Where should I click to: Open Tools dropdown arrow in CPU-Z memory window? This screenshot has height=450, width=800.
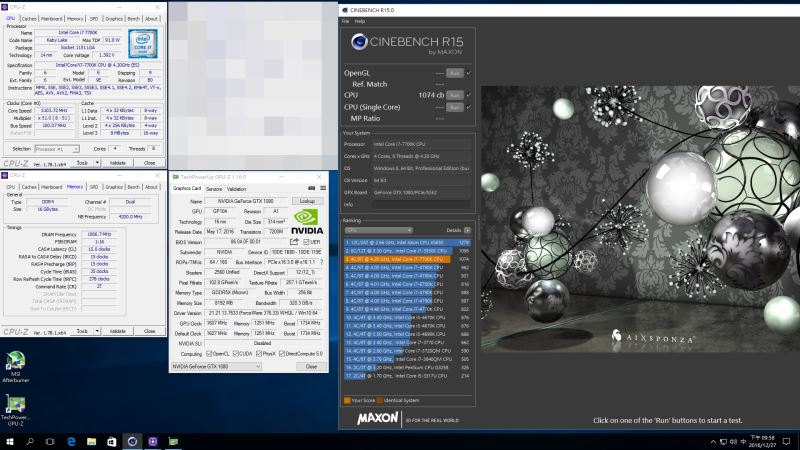pos(97,331)
